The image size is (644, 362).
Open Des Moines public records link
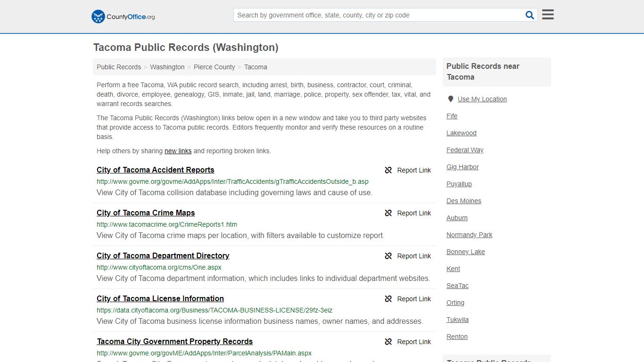(464, 201)
